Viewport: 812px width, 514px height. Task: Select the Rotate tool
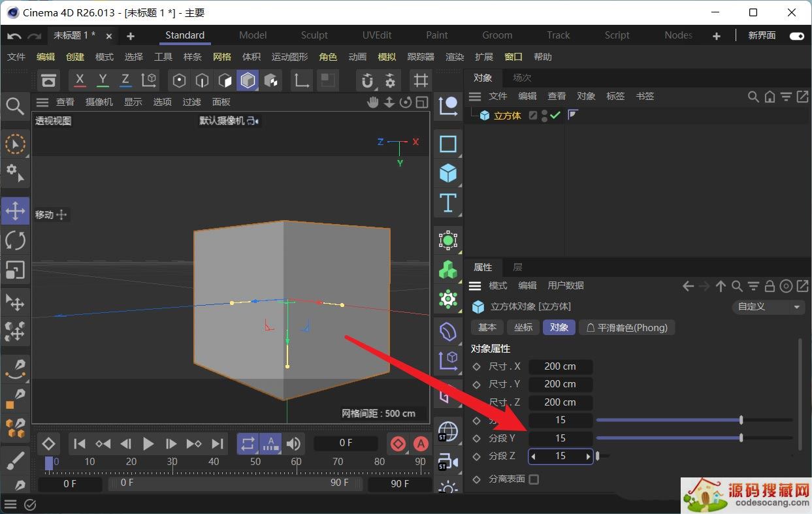(x=15, y=240)
